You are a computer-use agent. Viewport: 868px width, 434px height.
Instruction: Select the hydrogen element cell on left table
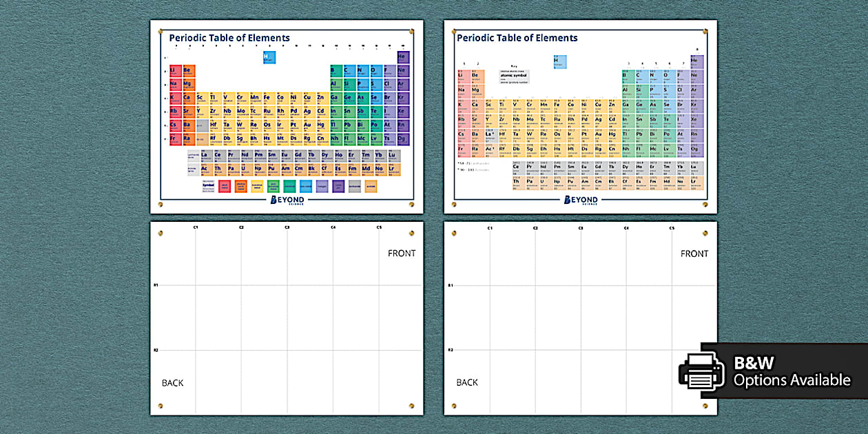pyautogui.click(x=268, y=57)
